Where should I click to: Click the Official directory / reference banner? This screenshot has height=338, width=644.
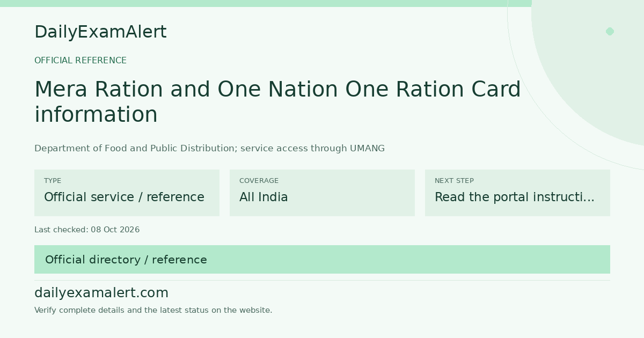[322, 260]
